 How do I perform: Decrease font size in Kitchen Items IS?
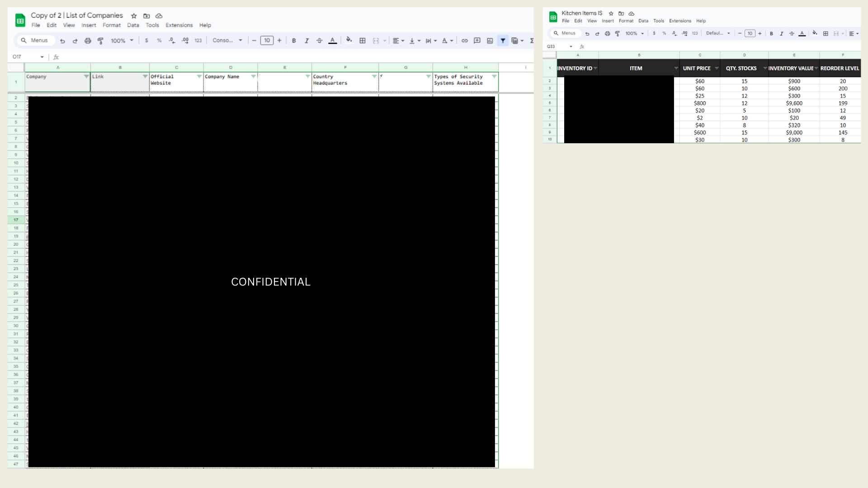(x=740, y=33)
